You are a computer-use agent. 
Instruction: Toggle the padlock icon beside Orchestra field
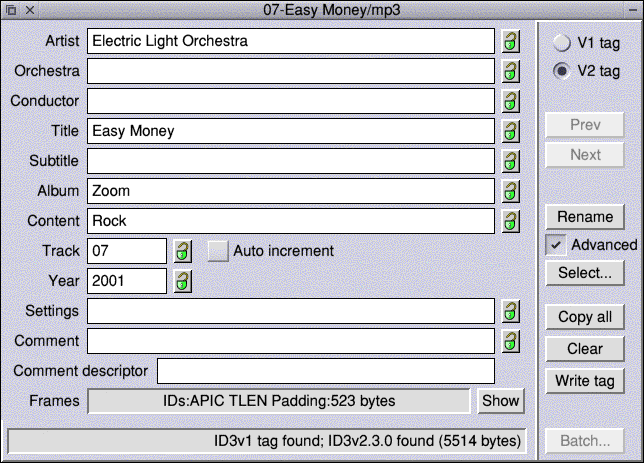[x=511, y=71]
